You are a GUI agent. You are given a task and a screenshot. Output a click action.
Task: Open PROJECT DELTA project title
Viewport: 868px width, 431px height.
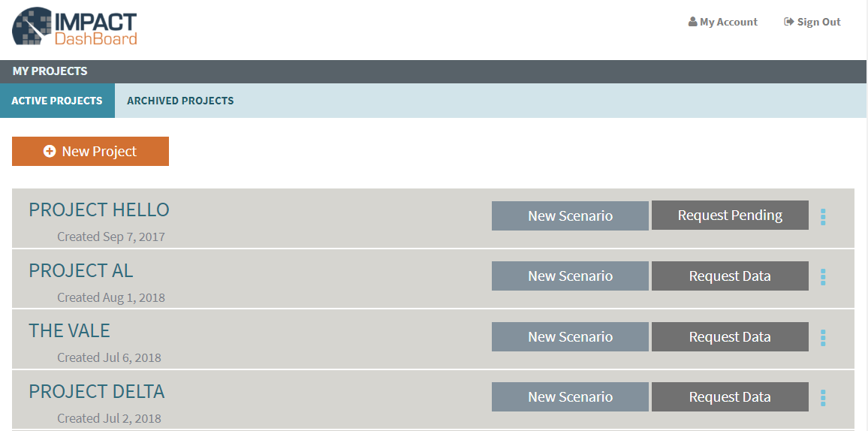point(96,391)
